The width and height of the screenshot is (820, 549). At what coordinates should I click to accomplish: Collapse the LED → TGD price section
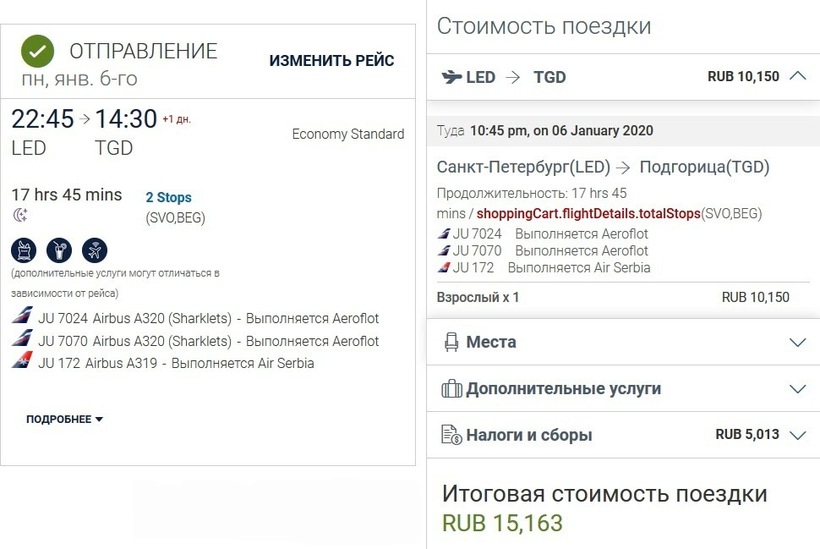(x=797, y=76)
